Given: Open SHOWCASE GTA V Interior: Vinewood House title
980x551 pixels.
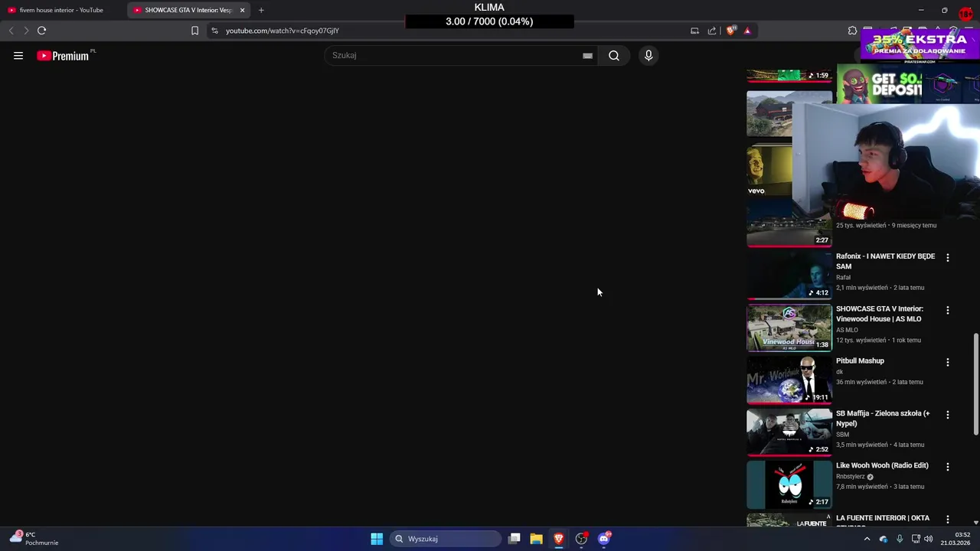Looking at the screenshot, I should click(x=879, y=314).
